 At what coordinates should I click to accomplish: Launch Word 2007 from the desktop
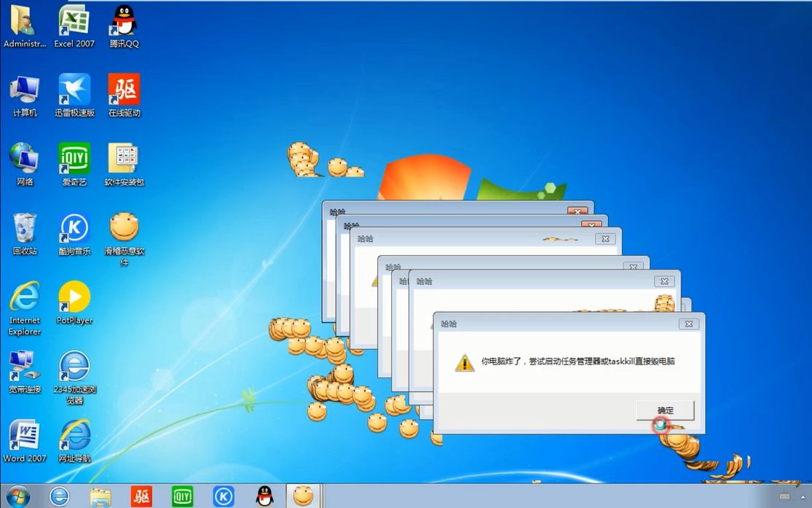click(24, 441)
